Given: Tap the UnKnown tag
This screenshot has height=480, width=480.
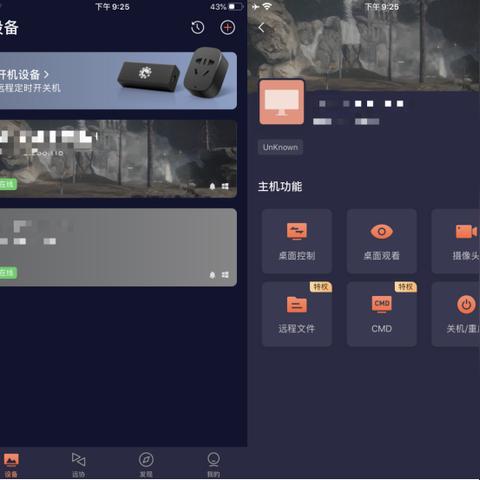Looking at the screenshot, I should coord(280,147).
